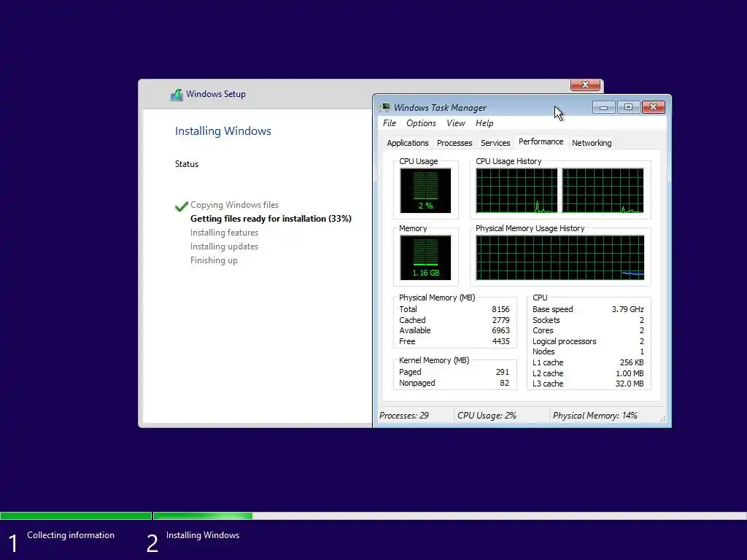
Task: Select the Performance tab
Action: point(541,142)
